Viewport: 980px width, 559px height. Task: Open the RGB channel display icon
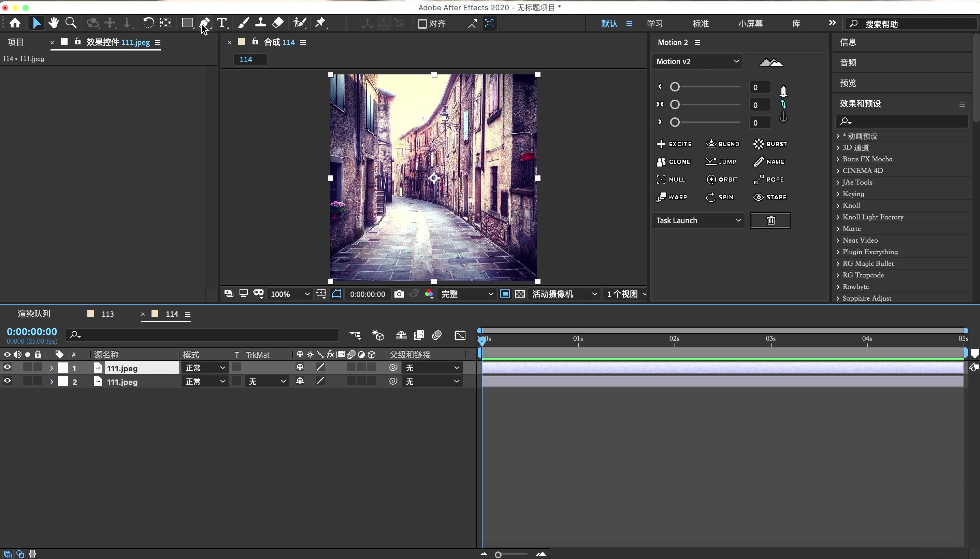[x=429, y=294]
